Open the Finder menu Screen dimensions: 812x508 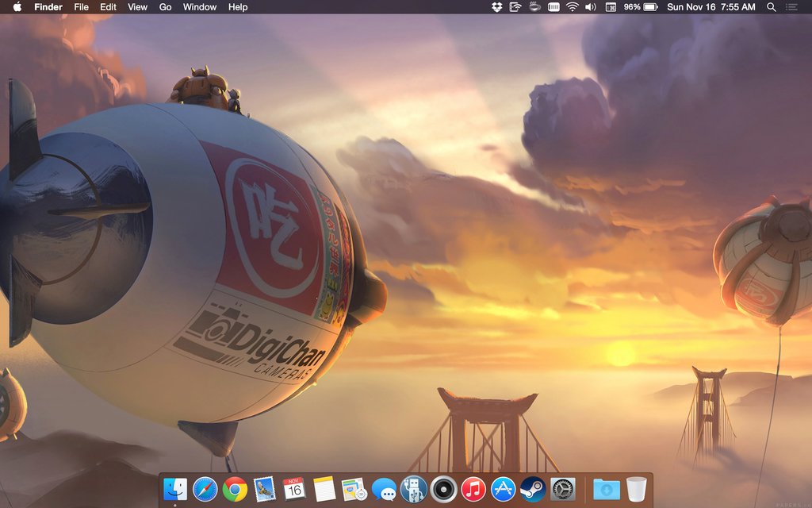[48, 6]
